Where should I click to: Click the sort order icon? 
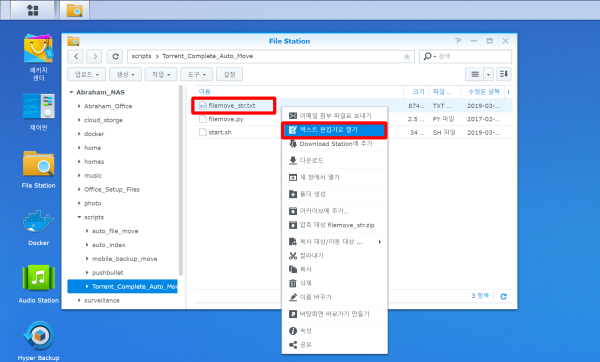coord(504,74)
